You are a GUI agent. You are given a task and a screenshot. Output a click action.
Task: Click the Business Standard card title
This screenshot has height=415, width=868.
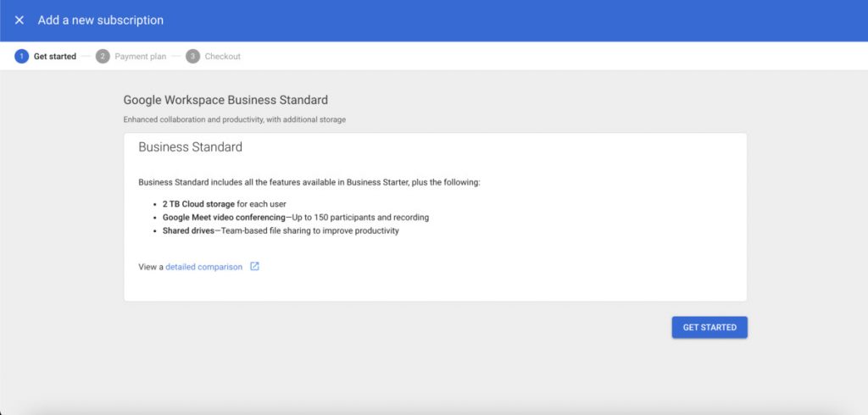tap(191, 147)
